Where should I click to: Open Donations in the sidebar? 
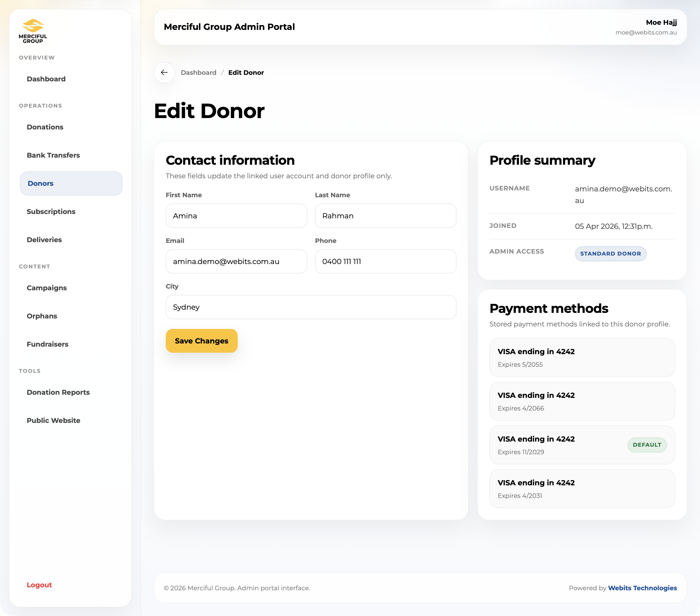45,127
